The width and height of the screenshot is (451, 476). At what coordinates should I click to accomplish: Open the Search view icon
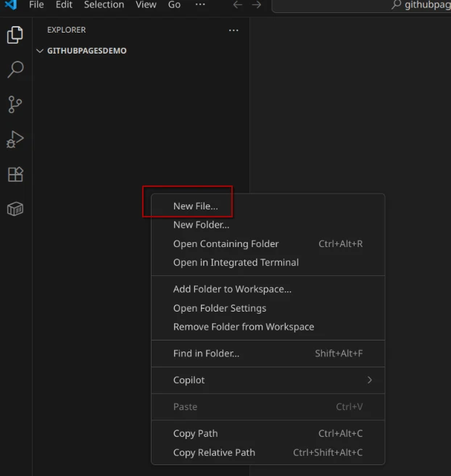(x=15, y=70)
